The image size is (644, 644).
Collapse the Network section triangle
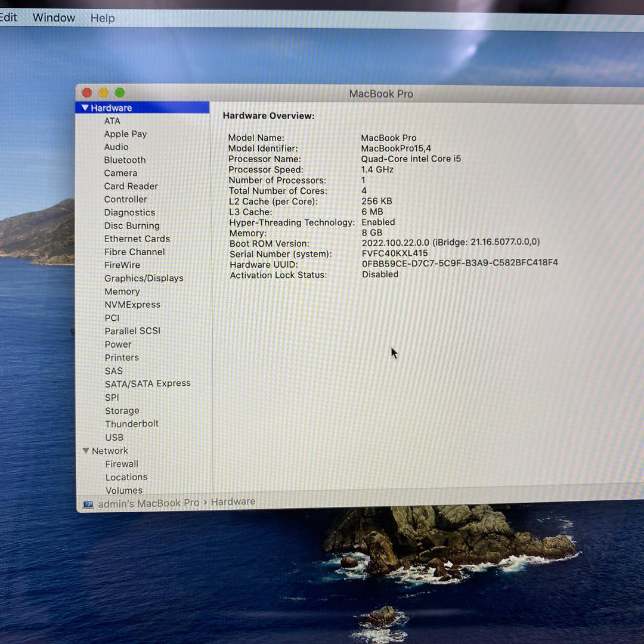[86, 451]
